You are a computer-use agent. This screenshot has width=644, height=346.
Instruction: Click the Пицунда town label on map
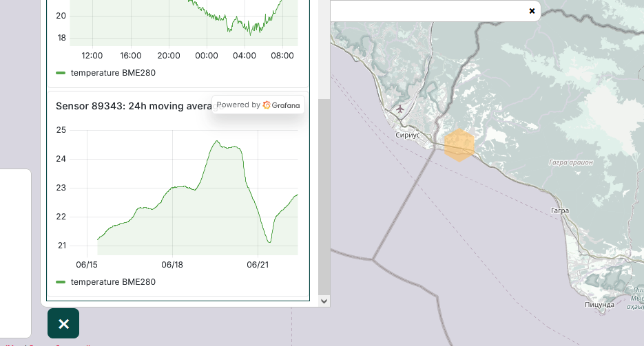click(600, 305)
